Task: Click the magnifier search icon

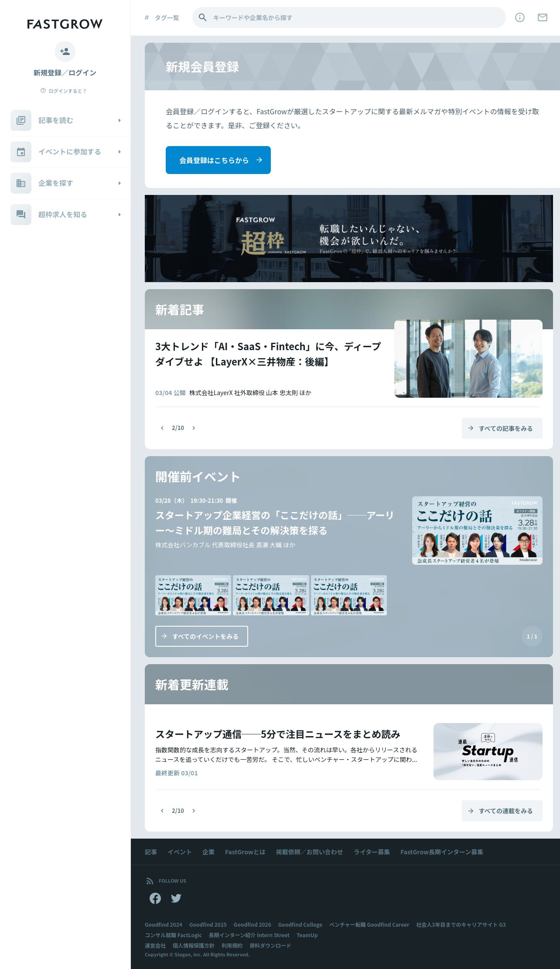Action: click(x=203, y=17)
